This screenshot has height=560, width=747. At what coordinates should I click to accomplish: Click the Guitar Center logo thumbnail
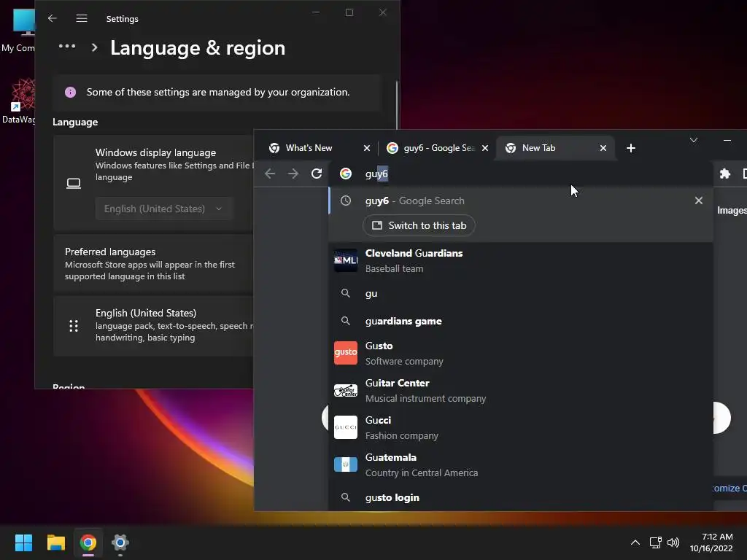346,391
